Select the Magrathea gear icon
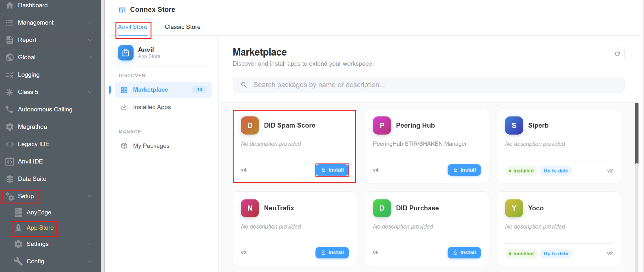 (x=10, y=127)
